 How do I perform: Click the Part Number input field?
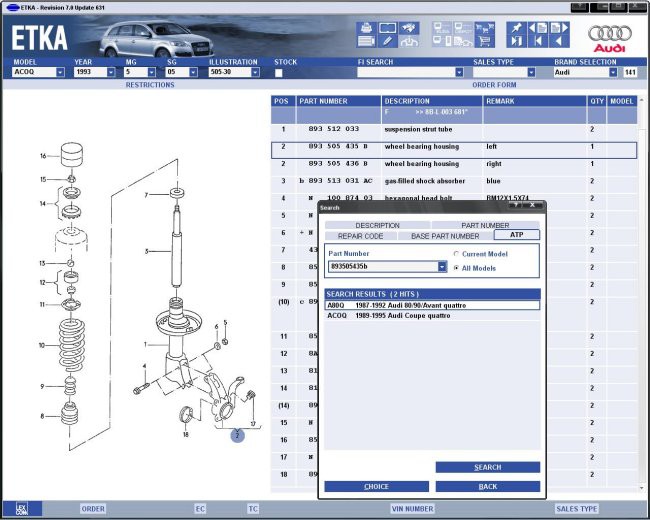tap(383, 266)
